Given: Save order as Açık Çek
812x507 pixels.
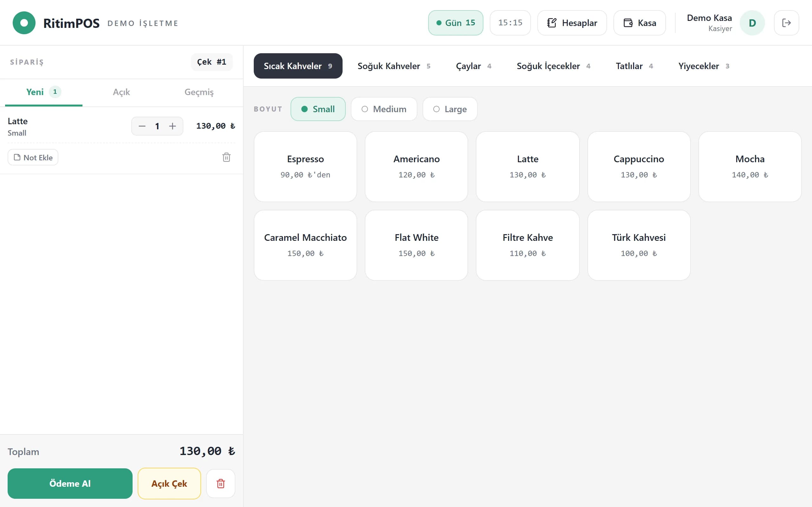Looking at the screenshot, I should point(169,484).
